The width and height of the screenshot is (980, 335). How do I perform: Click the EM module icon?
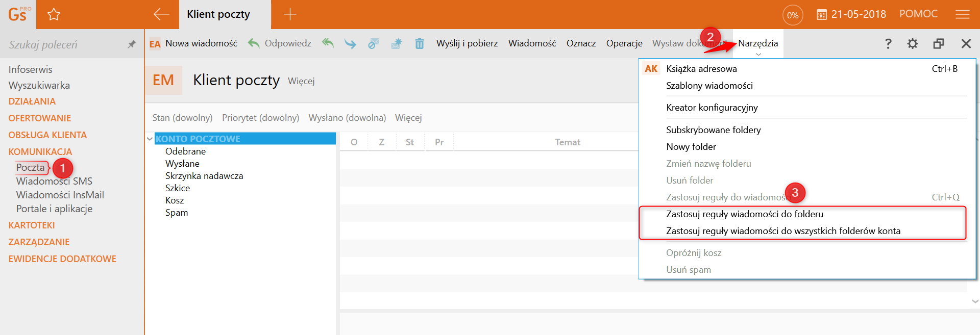point(163,80)
